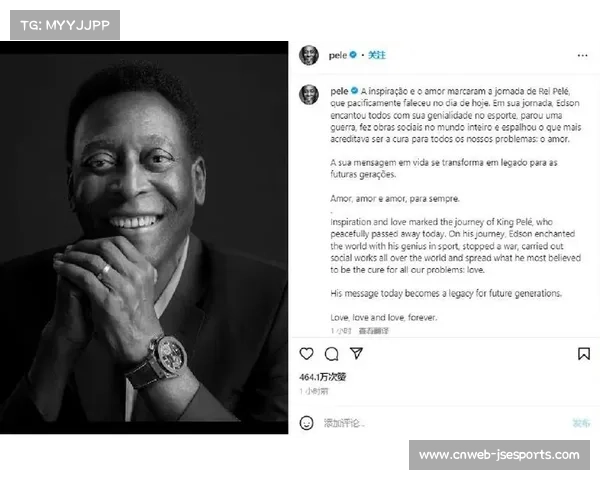Open the pele username in the header
The image size is (600, 480).
click(337, 55)
